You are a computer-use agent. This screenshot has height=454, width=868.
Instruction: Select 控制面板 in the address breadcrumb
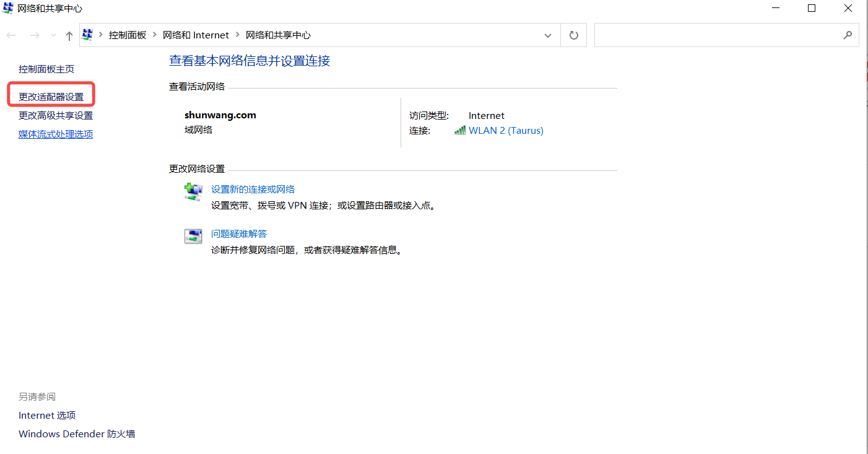(x=128, y=35)
